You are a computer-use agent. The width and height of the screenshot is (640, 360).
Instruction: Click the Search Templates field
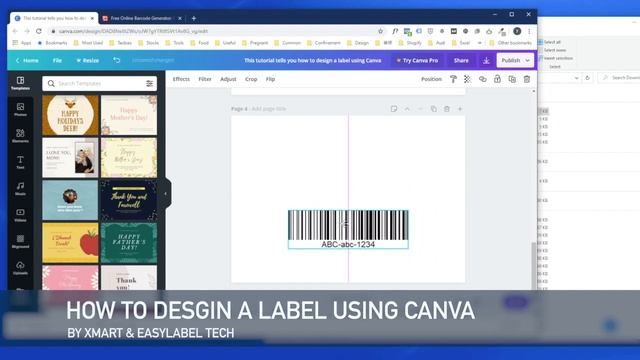coord(100,83)
